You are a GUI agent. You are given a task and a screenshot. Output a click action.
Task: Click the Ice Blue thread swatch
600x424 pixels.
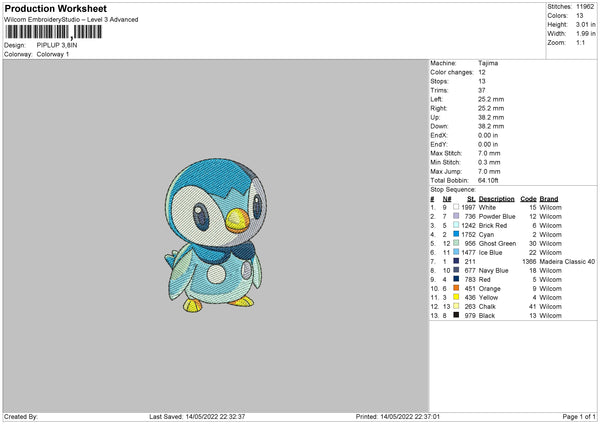(x=456, y=252)
